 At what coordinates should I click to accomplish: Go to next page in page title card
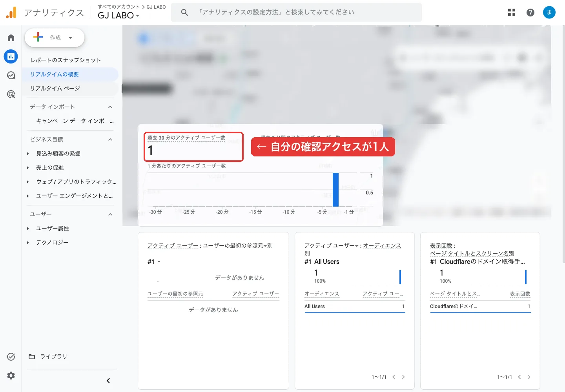pos(529,377)
